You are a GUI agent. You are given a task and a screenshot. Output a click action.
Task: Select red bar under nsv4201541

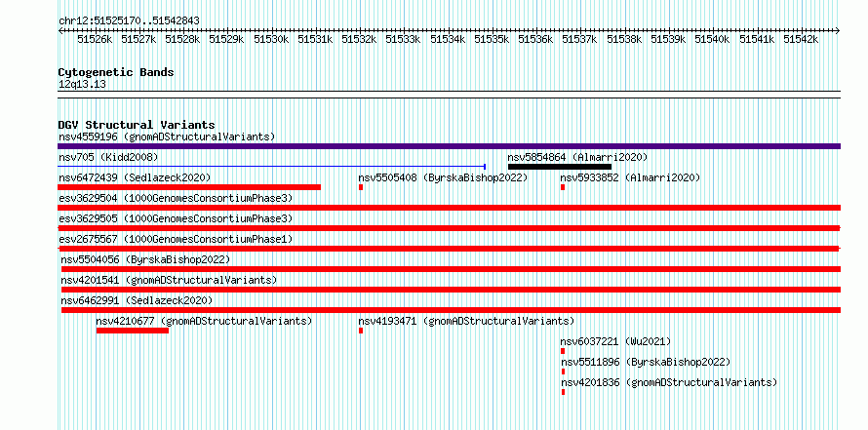(451, 290)
